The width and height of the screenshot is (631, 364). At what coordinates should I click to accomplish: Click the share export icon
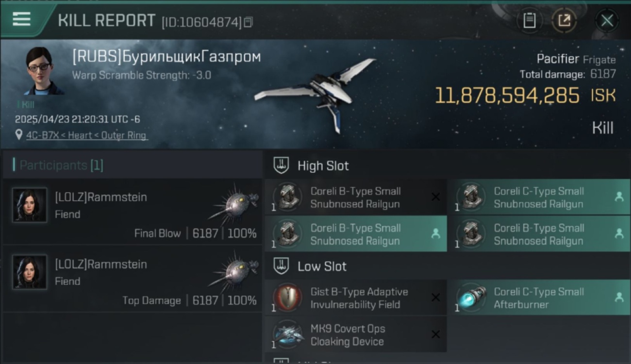coord(564,20)
